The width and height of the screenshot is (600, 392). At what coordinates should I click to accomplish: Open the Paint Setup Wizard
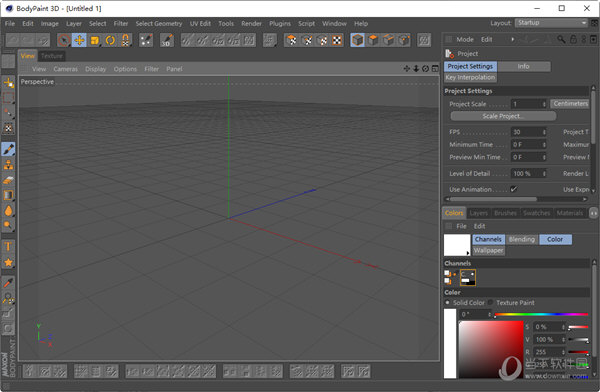(146, 40)
